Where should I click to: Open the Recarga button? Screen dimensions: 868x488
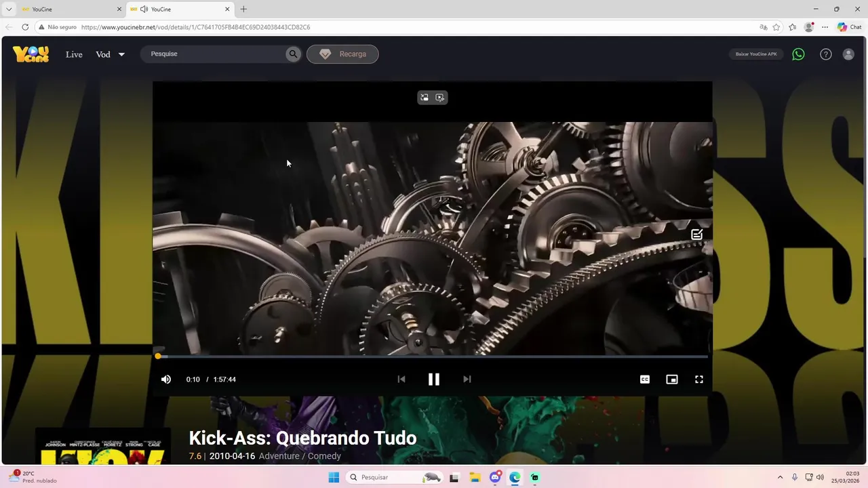(x=342, y=54)
